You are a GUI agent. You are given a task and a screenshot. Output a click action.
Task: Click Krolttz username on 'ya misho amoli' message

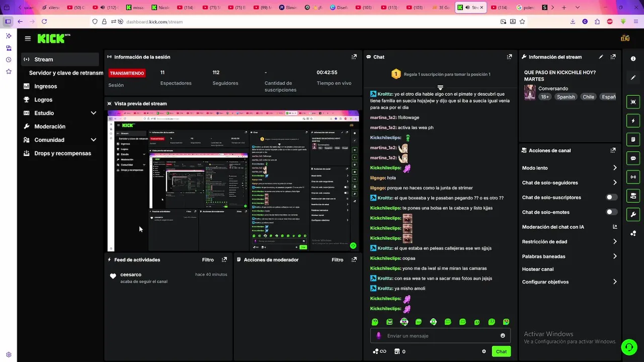pyautogui.click(x=385, y=289)
